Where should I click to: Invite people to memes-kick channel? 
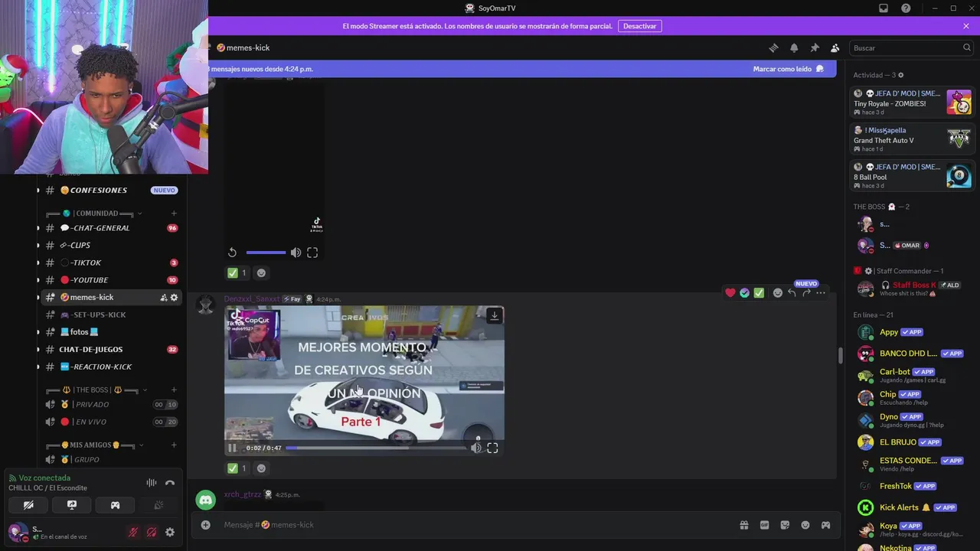(163, 298)
